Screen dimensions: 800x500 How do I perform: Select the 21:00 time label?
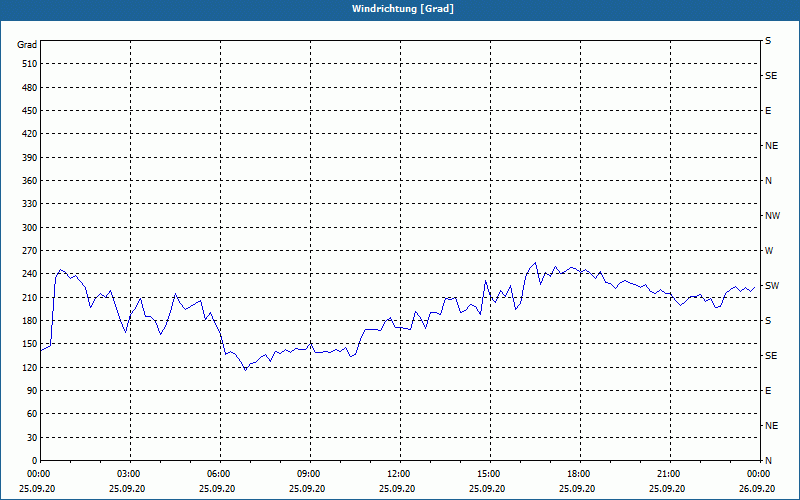click(x=667, y=474)
